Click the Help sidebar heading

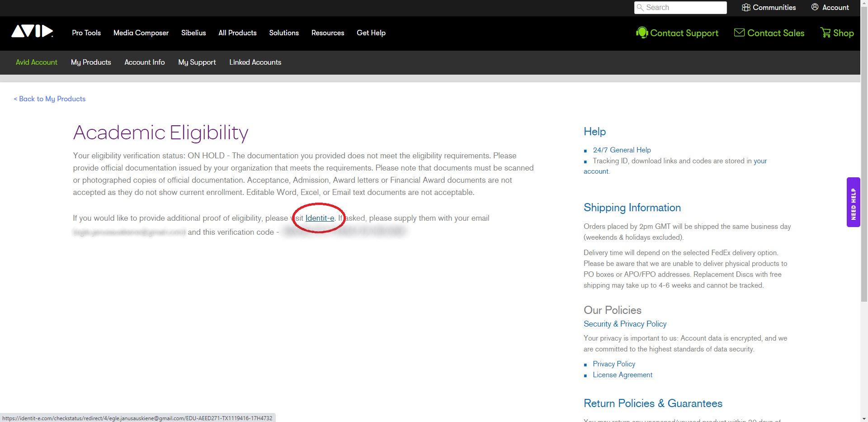pos(594,132)
